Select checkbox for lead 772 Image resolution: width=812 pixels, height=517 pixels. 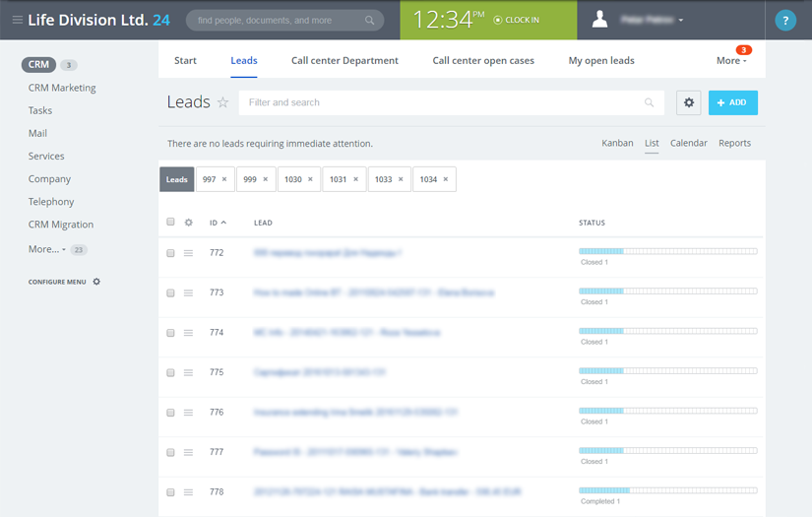170,253
